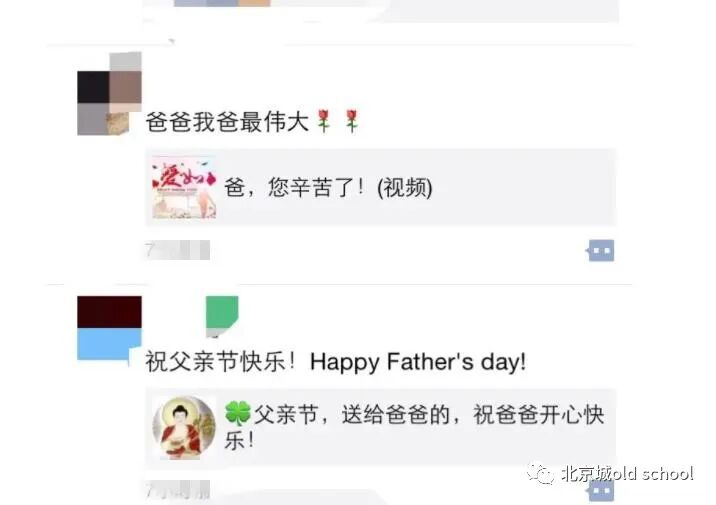Open comment menu on Father's day post
The image size is (716, 505).
click(601, 490)
